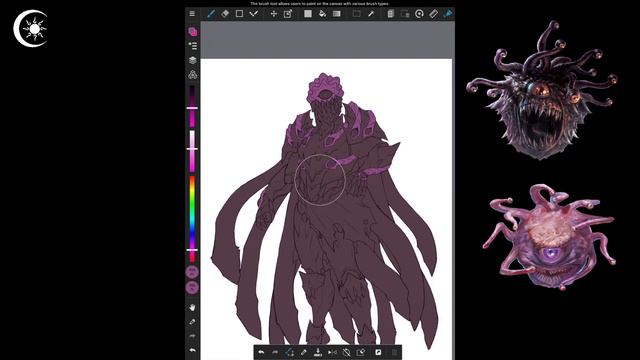Tap the clear layer eraser-box icon
Screen dimensions: 640x360
click(361, 352)
